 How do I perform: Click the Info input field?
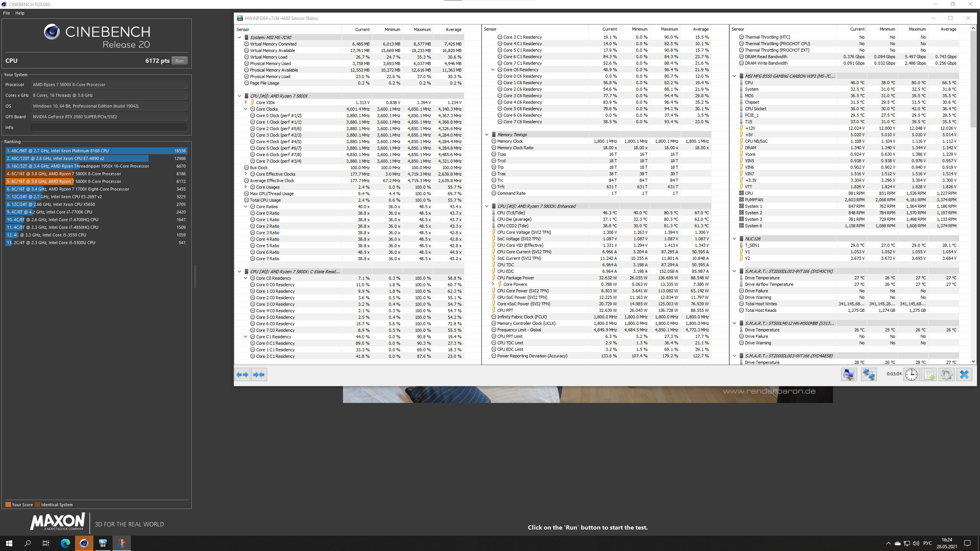coord(109,127)
